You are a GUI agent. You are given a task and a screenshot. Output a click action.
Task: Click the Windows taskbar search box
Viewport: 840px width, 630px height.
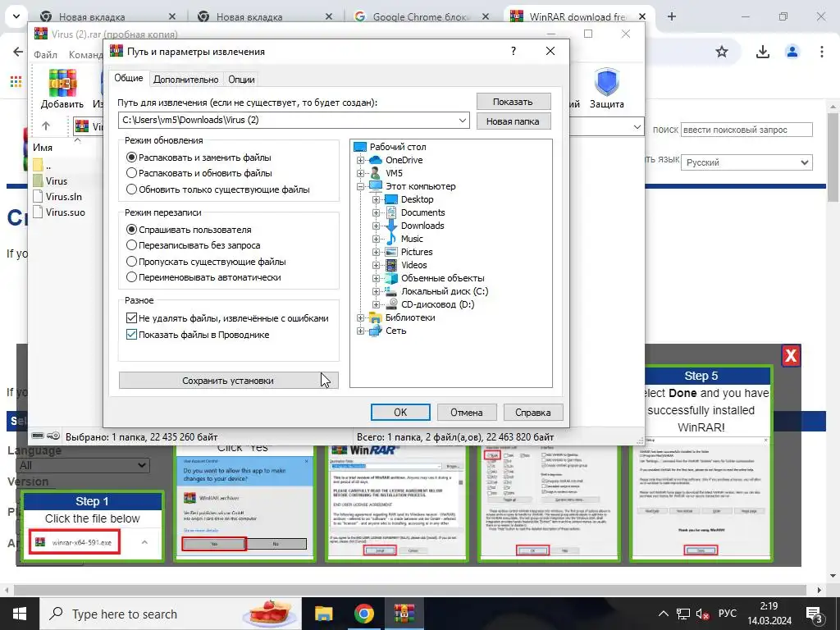tap(171, 614)
